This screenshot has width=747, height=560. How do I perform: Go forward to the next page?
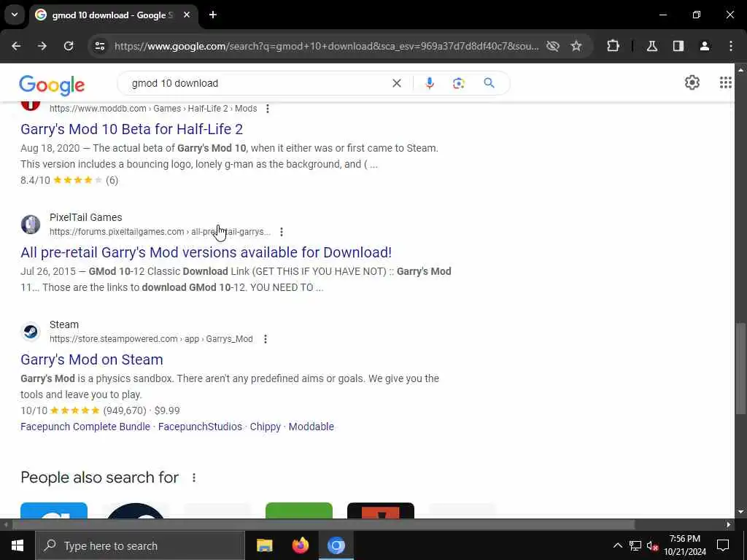tap(42, 46)
